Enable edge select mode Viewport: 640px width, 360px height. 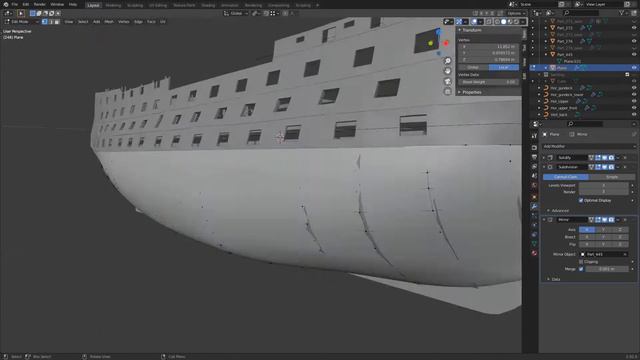[51, 22]
